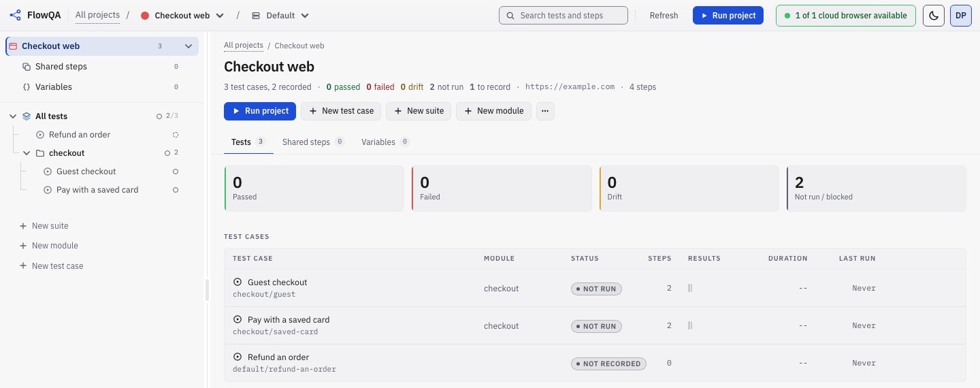The width and height of the screenshot is (980, 388).
Task: Click play icon beside Guest checkout in sidebar
Action: tap(48, 172)
